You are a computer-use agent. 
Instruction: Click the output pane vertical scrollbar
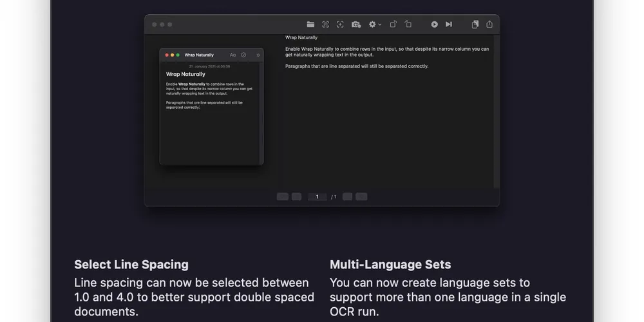coord(497,111)
